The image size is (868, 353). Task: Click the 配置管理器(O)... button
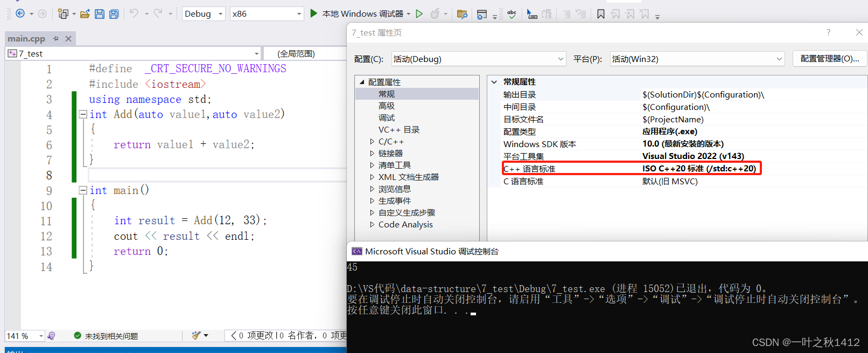click(830, 59)
